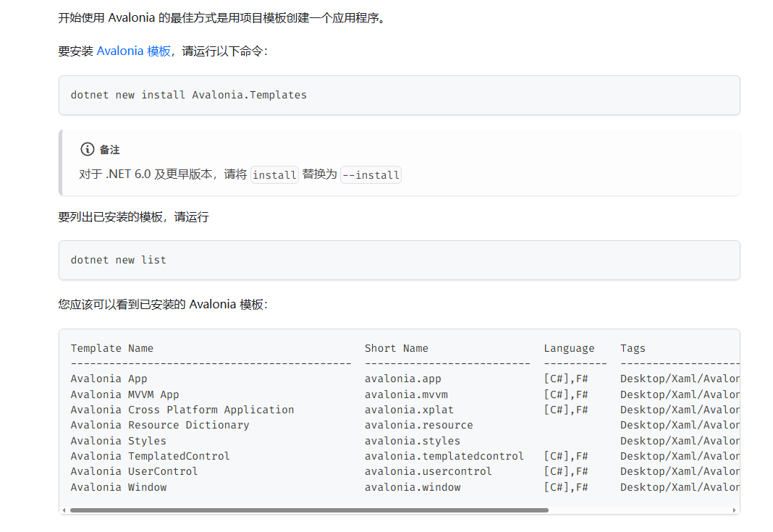Click the 'Avalonia Window' template name
The image size is (773, 532).
pos(118,487)
